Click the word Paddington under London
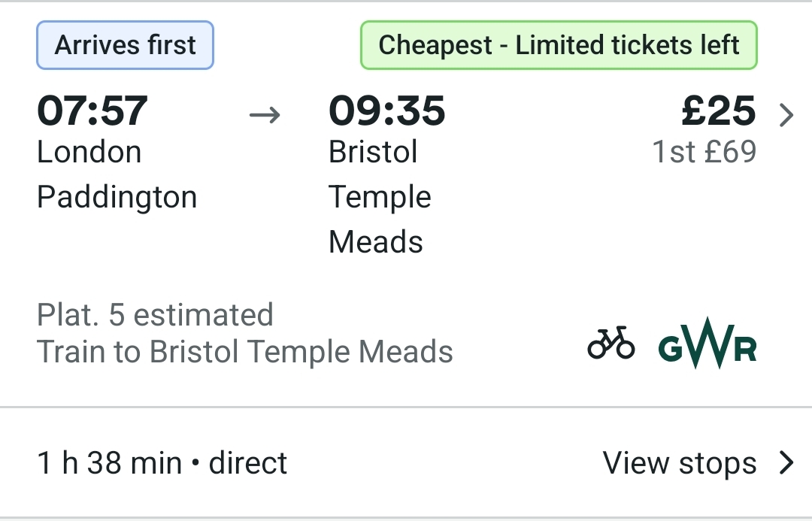The width and height of the screenshot is (812, 521). [117, 197]
